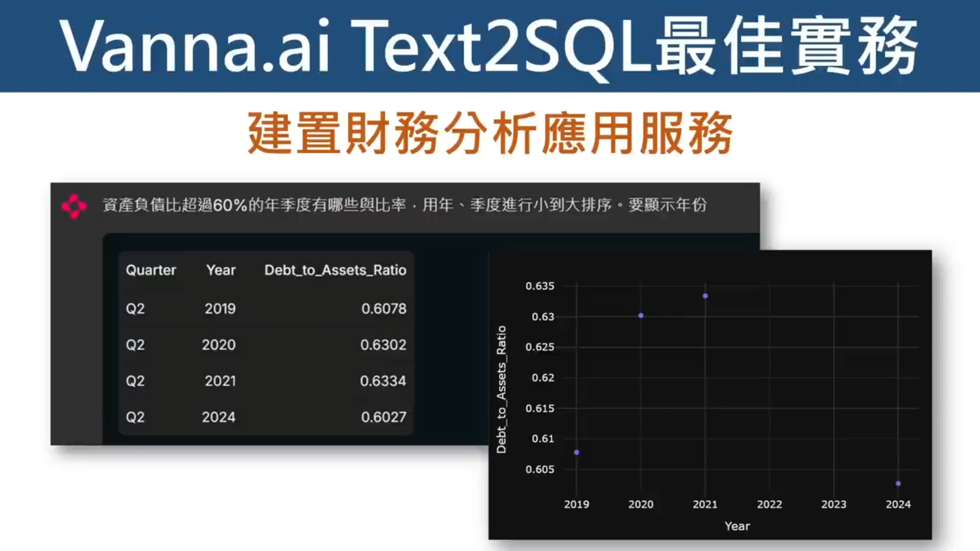
Task: Click the Q2 cell in the 2024 row
Action: pyautogui.click(x=135, y=417)
